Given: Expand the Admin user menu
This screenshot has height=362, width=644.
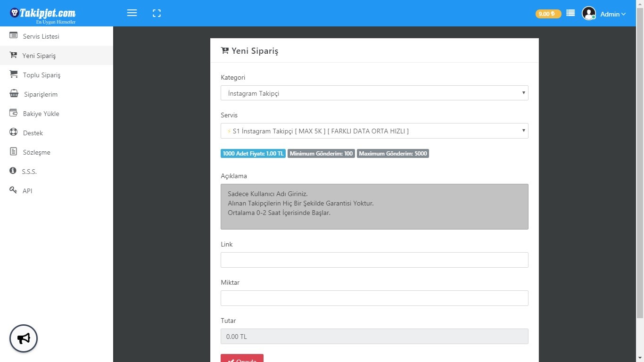Looking at the screenshot, I should 613,14.
